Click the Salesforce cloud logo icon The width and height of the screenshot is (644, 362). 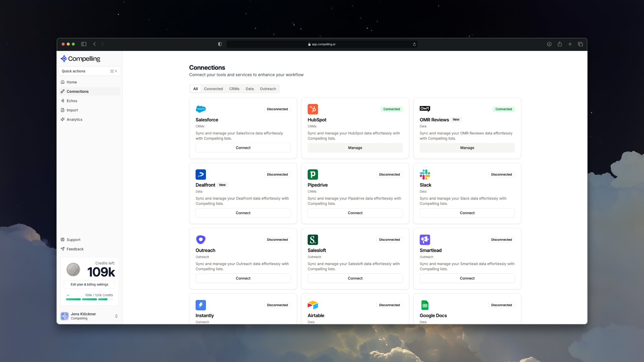pyautogui.click(x=201, y=109)
